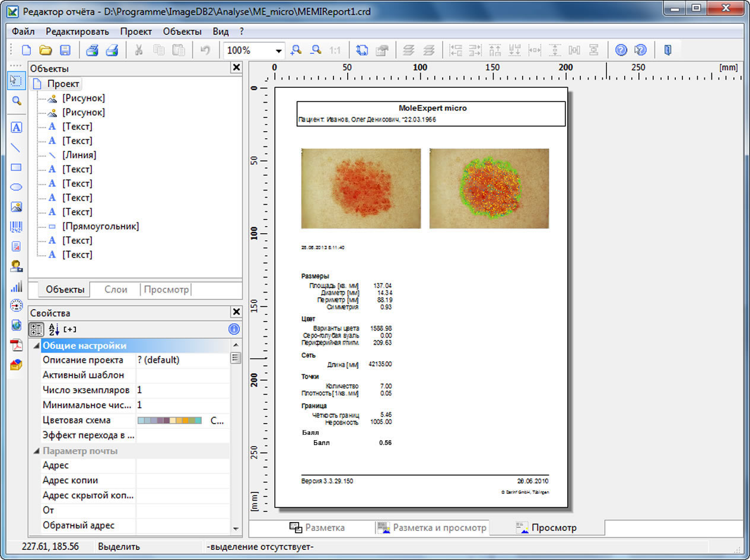Open the Вид menu
Screen dimensions: 750x560
[x=221, y=31]
